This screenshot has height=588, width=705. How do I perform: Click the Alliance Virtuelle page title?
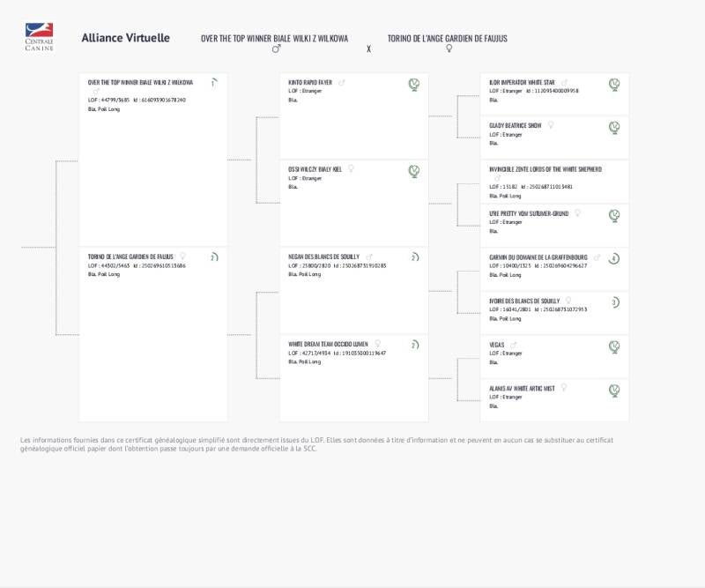click(x=125, y=38)
